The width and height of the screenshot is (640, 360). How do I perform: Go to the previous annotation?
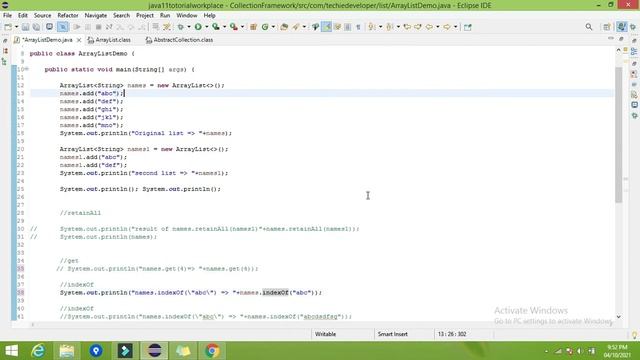[389, 27]
